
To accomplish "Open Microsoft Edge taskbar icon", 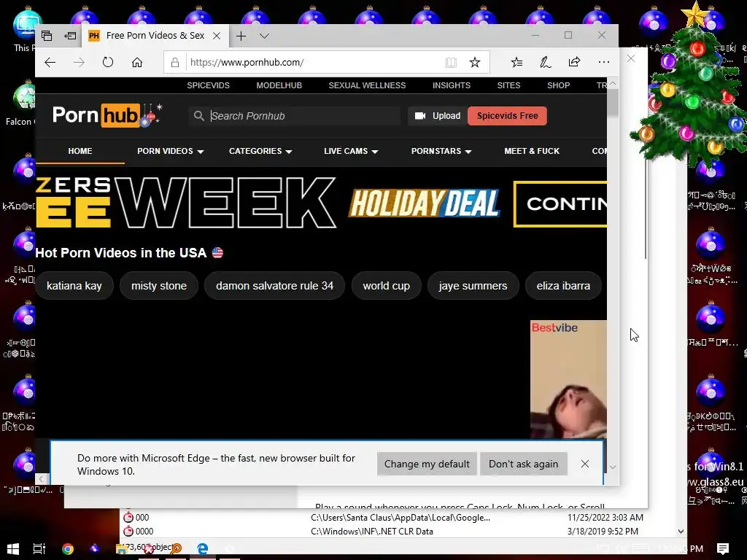I will point(202,549).
